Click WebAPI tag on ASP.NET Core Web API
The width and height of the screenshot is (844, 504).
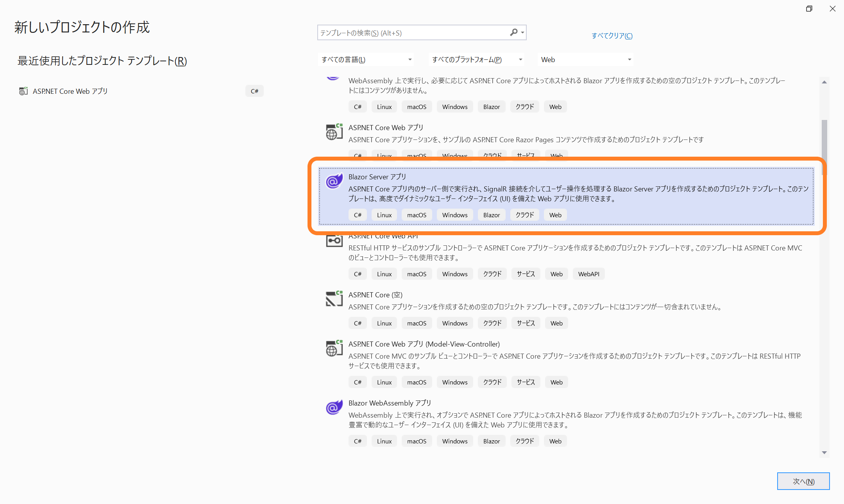[x=588, y=274]
